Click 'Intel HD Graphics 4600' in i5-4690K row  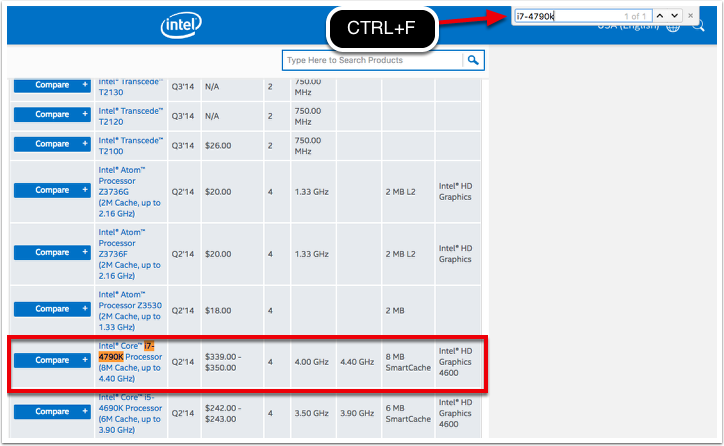pos(455,413)
